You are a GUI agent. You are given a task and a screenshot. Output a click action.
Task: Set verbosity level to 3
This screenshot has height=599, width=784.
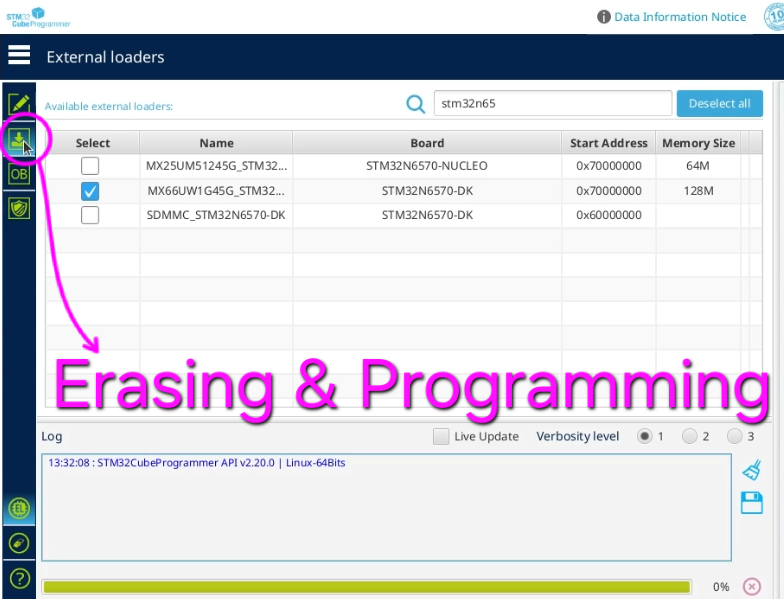pyautogui.click(x=735, y=436)
